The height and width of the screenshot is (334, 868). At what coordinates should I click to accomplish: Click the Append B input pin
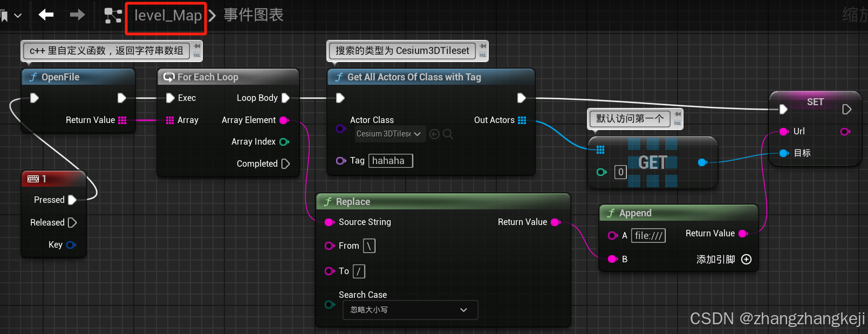pyautogui.click(x=613, y=260)
